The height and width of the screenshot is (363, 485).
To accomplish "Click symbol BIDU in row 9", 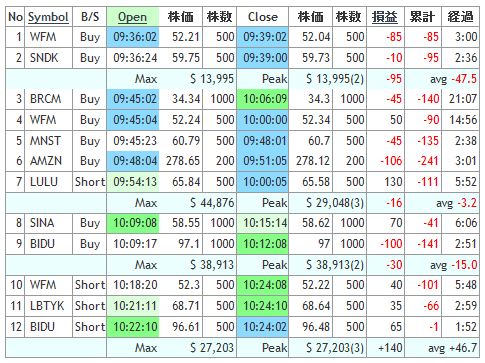I will (42, 244).
